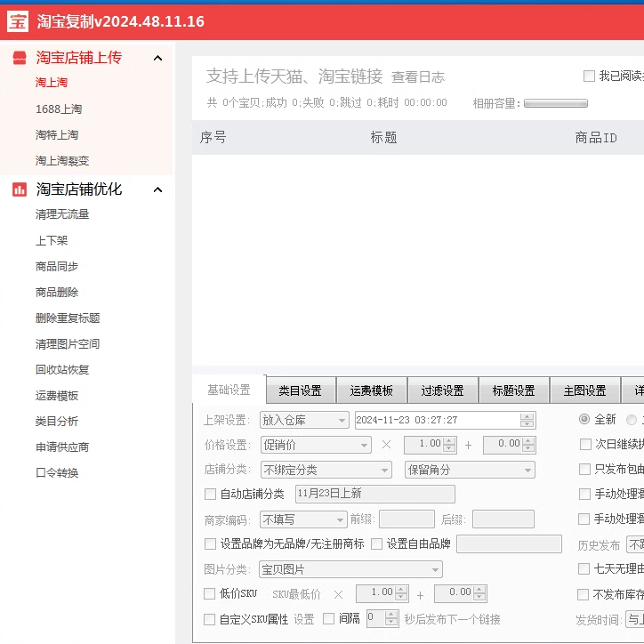Switch to the 基础设置 tab
The image size is (644, 644).
229,390
